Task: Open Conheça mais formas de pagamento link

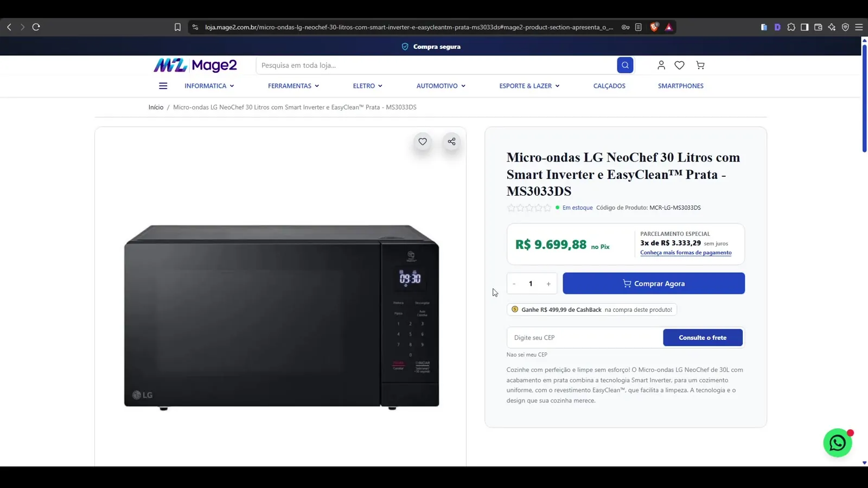Action: click(x=686, y=253)
